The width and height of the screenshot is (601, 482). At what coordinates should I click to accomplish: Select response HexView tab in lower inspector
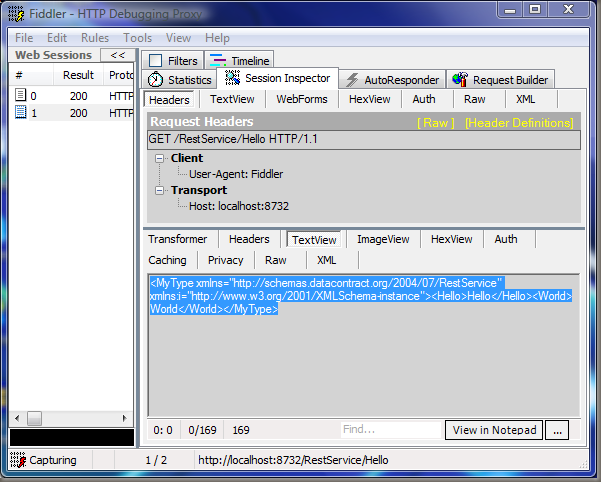[x=451, y=239]
